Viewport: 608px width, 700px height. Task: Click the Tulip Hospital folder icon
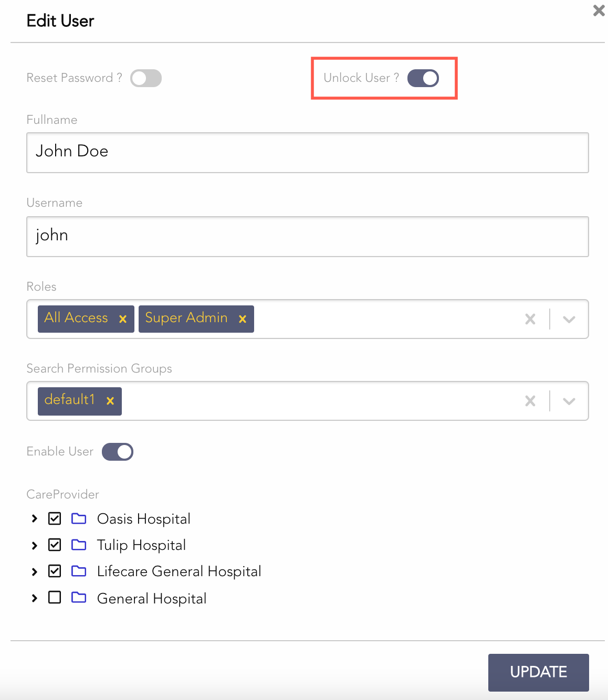pyautogui.click(x=79, y=545)
